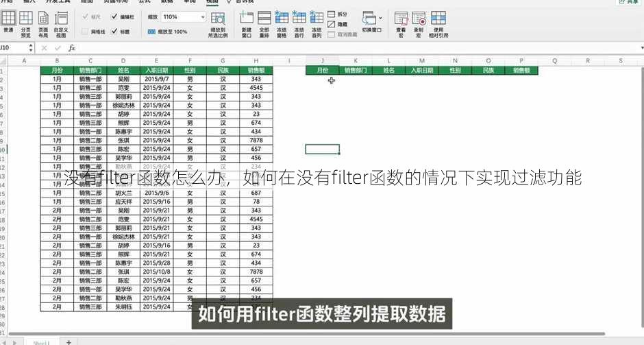644x345 pixels.
Task: Select column header H
Action: click(256, 61)
